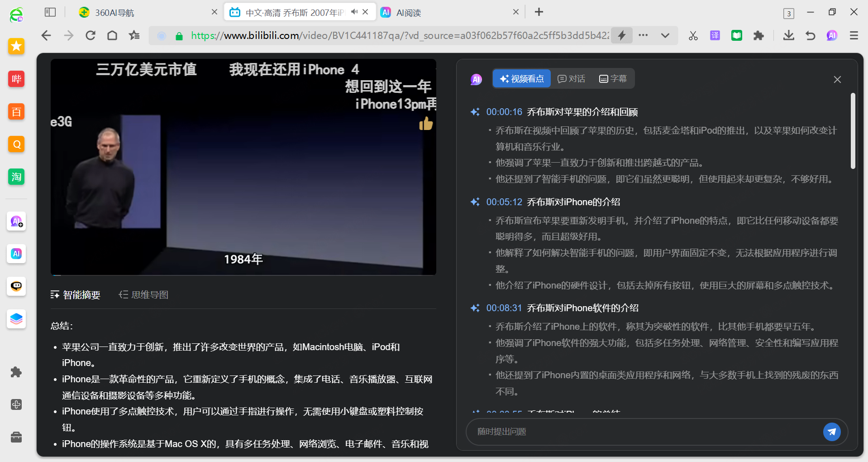Screen dimensions: 868x462
Task: Click the bilibili URL in address bar
Action: pyautogui.click(x=400, y=35)
